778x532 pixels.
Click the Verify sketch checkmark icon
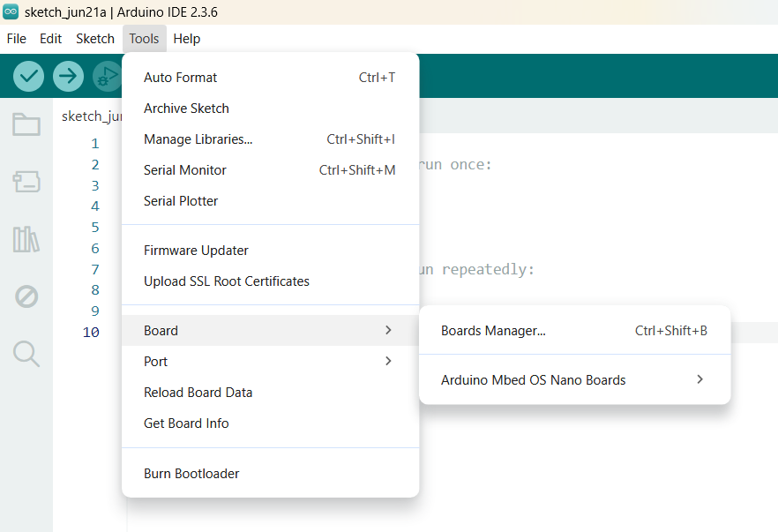tap(28, 76)
